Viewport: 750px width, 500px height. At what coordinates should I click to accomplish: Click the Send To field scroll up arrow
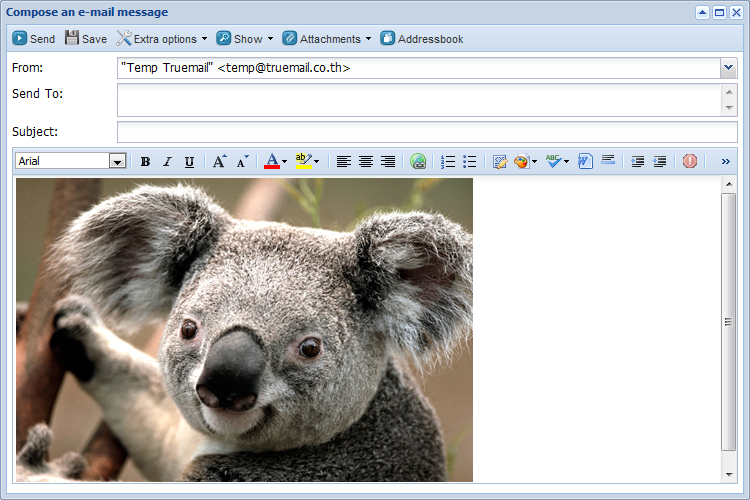(x=729, y=92)
